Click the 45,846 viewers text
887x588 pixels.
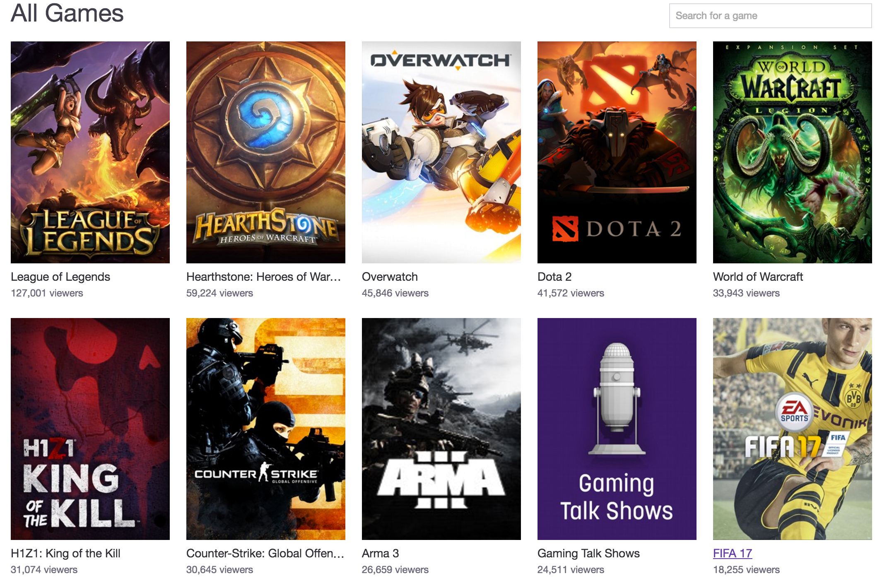[x=395, y=293]
